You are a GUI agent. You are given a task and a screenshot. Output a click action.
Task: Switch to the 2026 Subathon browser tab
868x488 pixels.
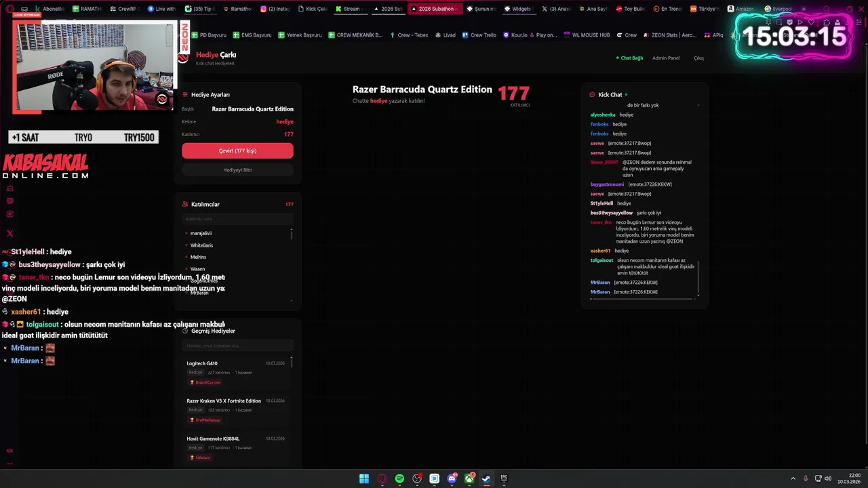click(x=434, y=9)
